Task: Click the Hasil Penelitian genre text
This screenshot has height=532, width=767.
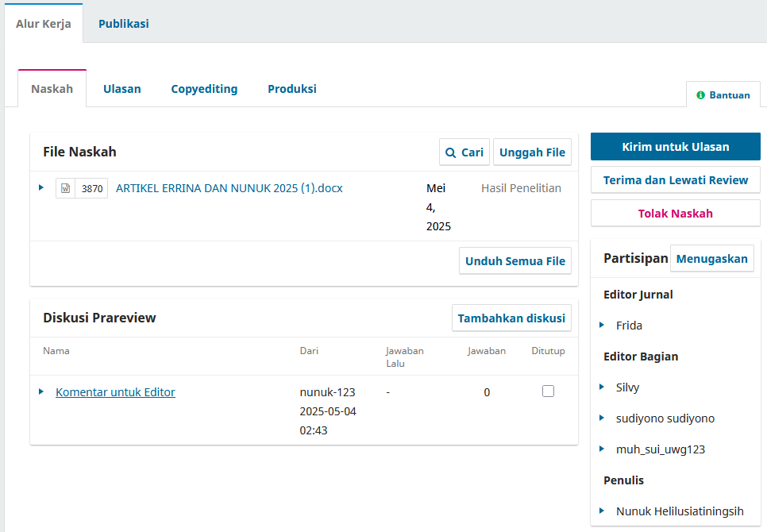Action: (521, 188)
